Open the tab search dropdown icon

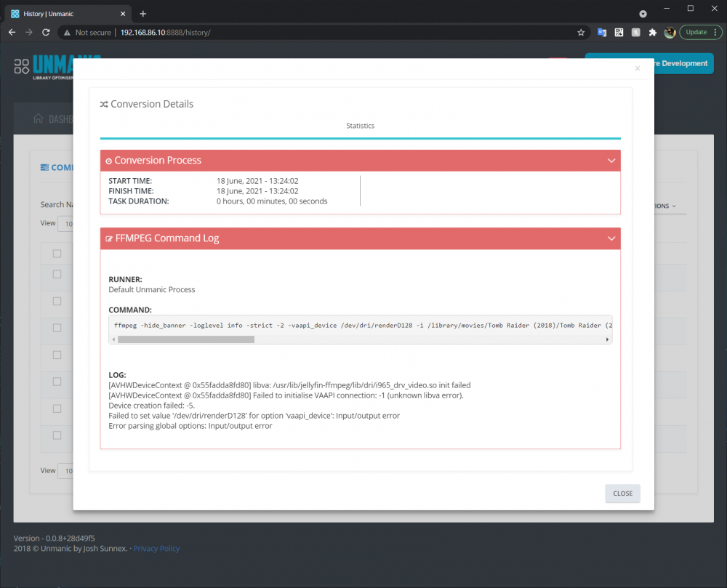click(643, 14)
